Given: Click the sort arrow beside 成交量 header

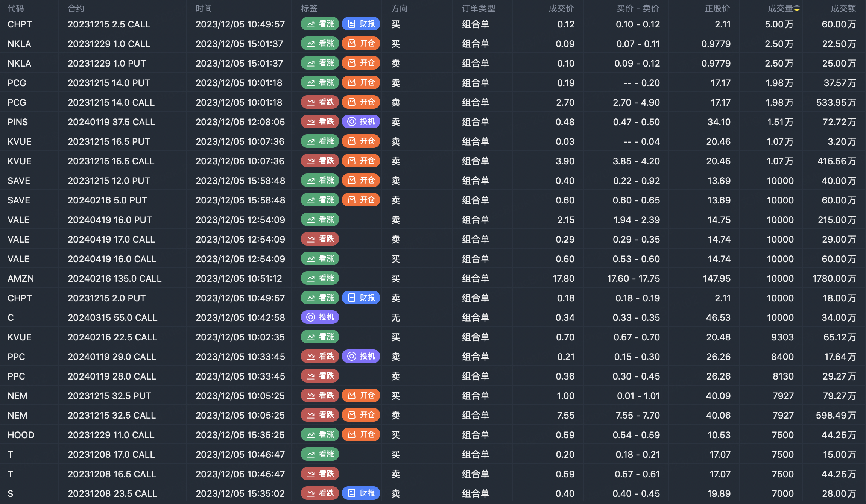Looking at the screenshot, I should click(x=797, y=8).
